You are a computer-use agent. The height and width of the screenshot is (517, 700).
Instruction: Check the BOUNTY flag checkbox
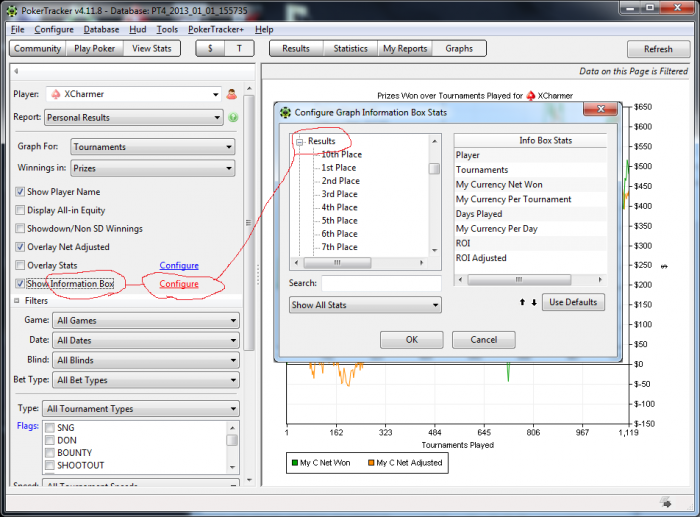pyautogui.click(x=50, y=453)
